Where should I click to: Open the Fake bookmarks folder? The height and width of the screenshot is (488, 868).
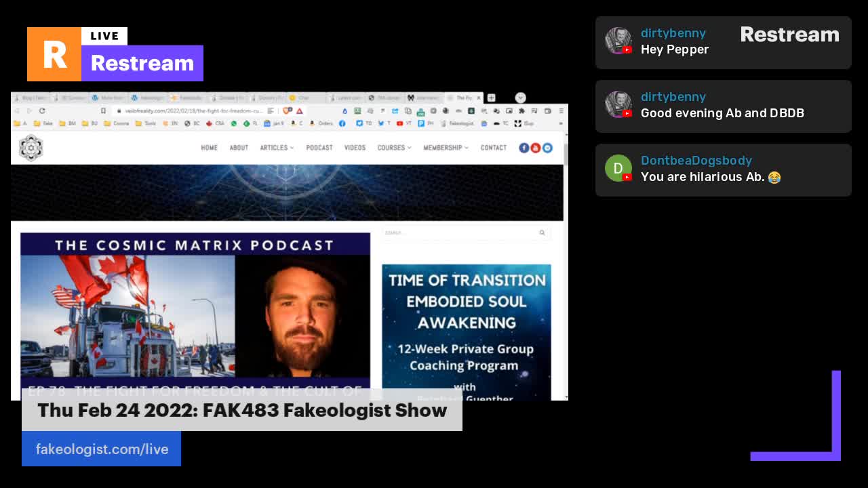(x=44, y=123)
